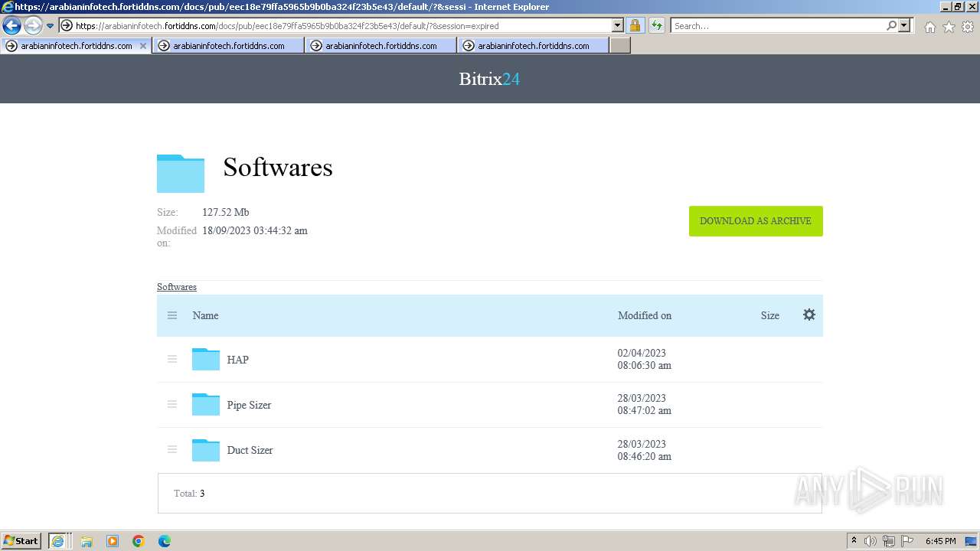This screenshot has height=551, width=980.
Task: Select the first arabianinfotech.fortiddns.com tab
Action: [76, 46]
